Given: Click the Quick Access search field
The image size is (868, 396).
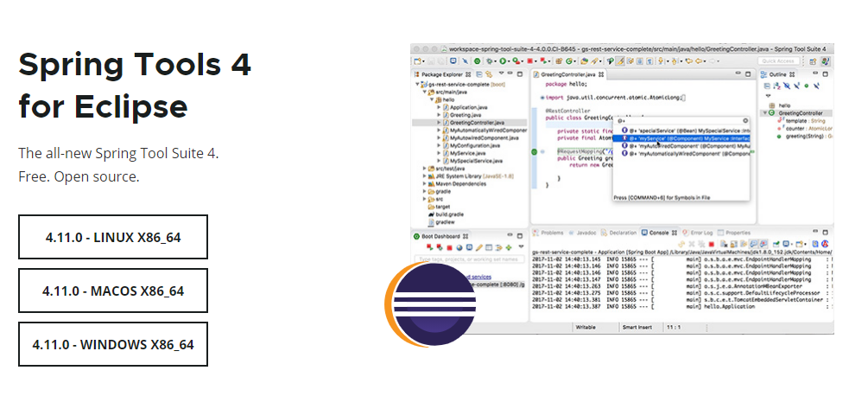Looking at the screenshot, I should [x=778, y=61].
